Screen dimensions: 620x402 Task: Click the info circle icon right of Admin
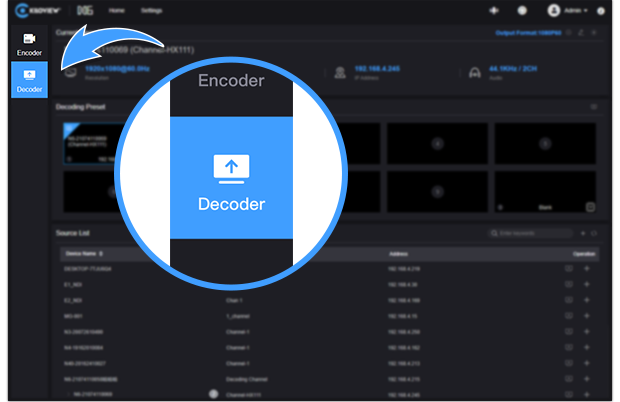pos(601,11)
